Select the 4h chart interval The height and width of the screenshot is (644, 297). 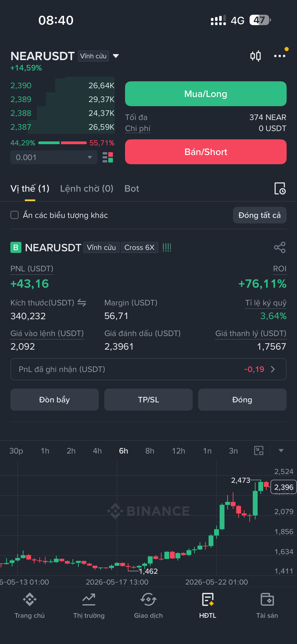(x=97, y=451)
